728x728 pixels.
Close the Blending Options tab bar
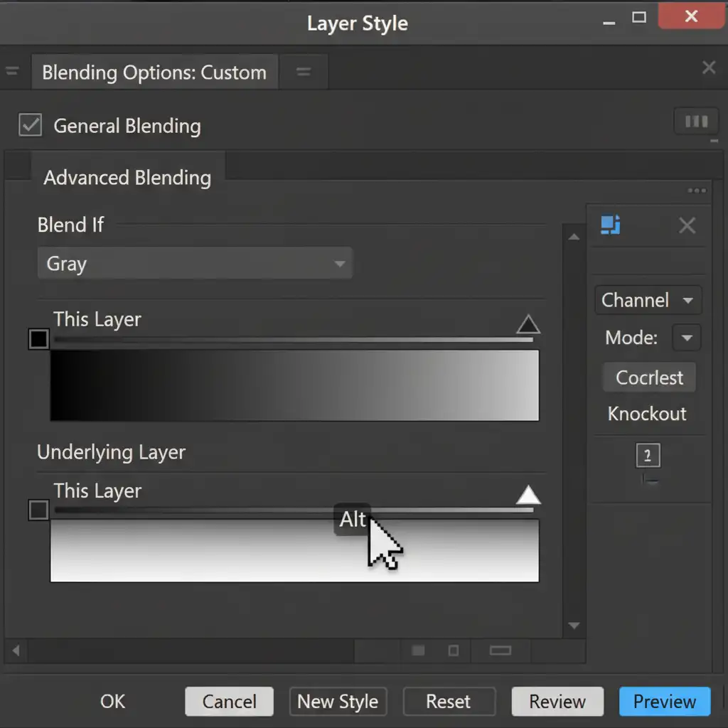click(x=708, y=68)
